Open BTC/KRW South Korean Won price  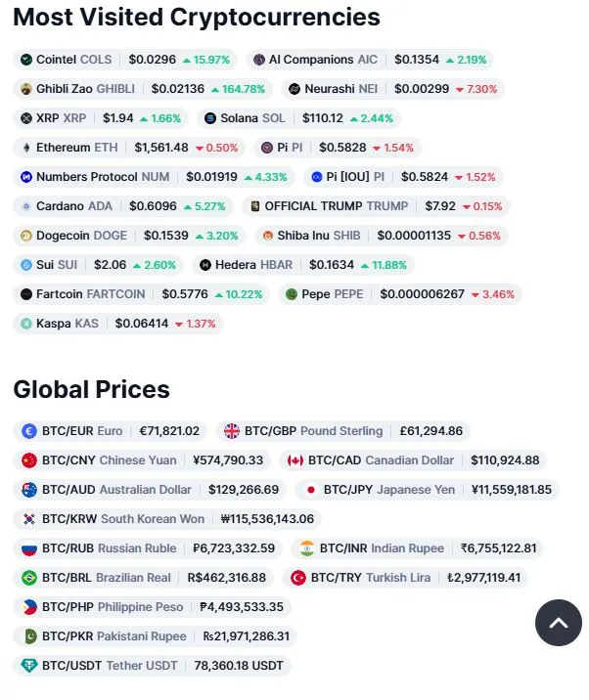click(x=167, y=519)
